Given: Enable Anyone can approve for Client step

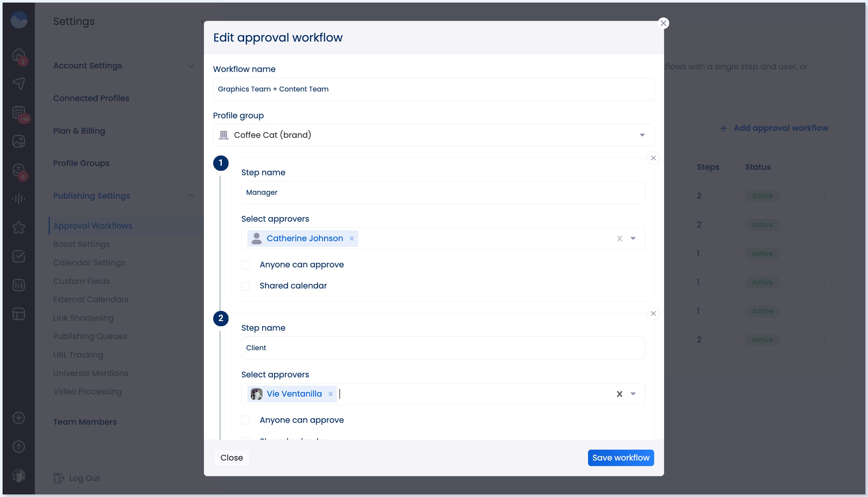Looking at the screenshot, I should pos(245,420).
